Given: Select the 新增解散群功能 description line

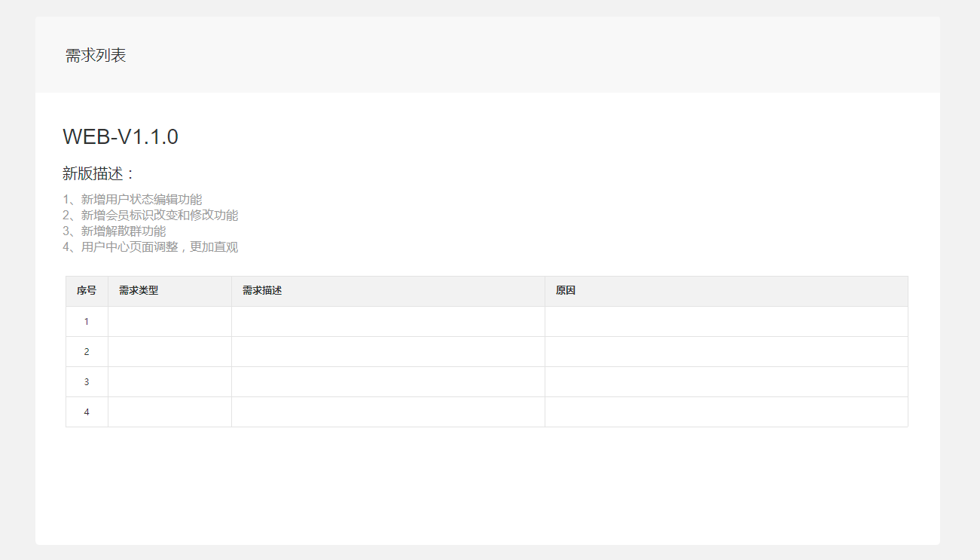Looking at the screenshot, I should click(x=114, y=231).
